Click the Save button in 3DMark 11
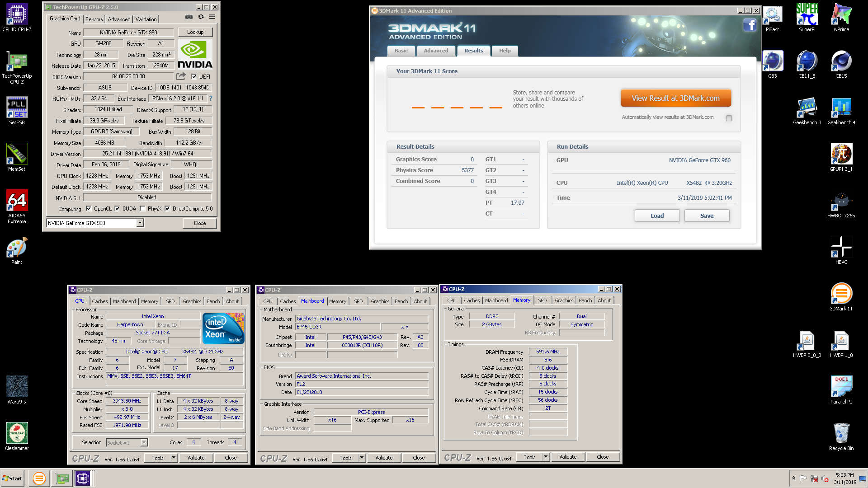 click(x=707, y=216)
